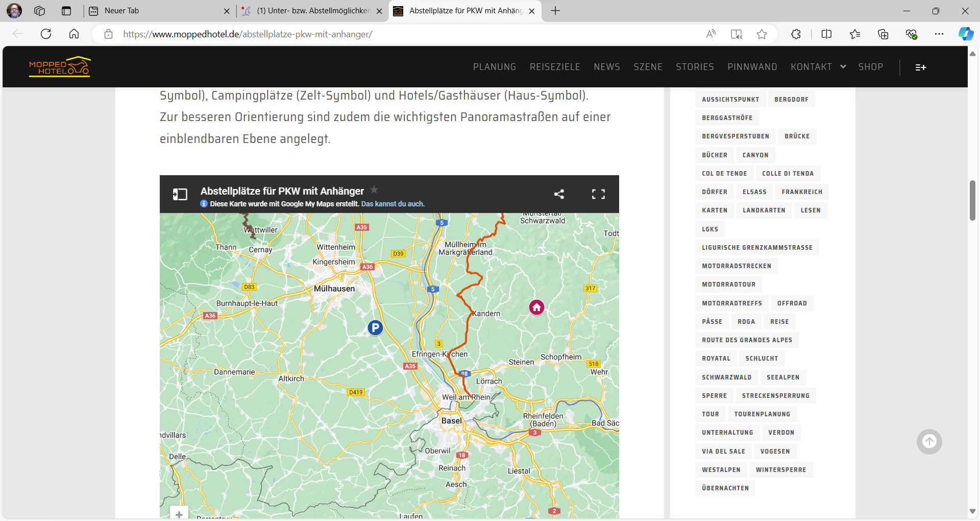Viewport: 980px width, 521px height.
Task: Select the Vogesen tag
Action: (775, 452)
